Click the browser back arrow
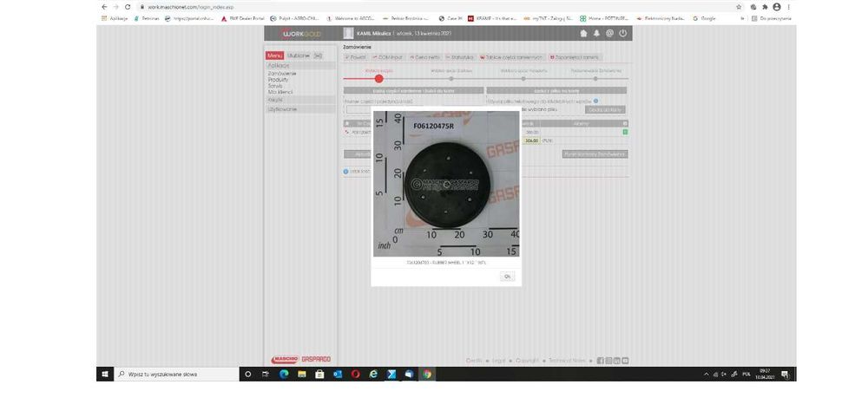The height and width of the screenshot is (398, 868). 104,7
